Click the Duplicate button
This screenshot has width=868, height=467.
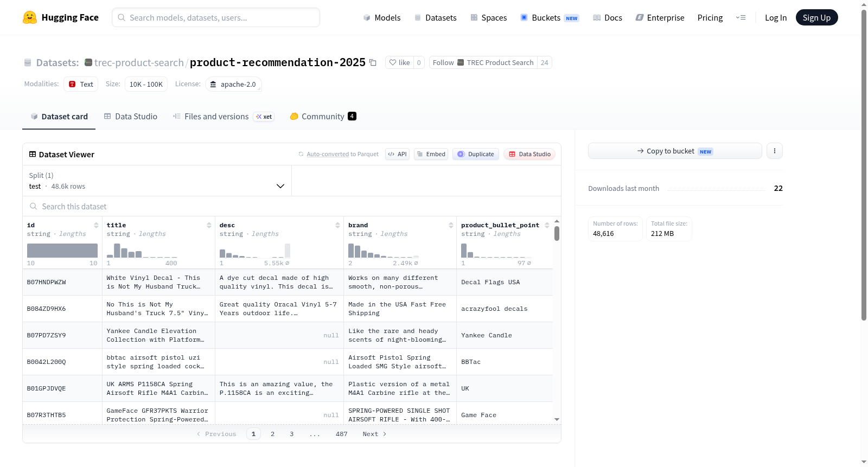476,154
